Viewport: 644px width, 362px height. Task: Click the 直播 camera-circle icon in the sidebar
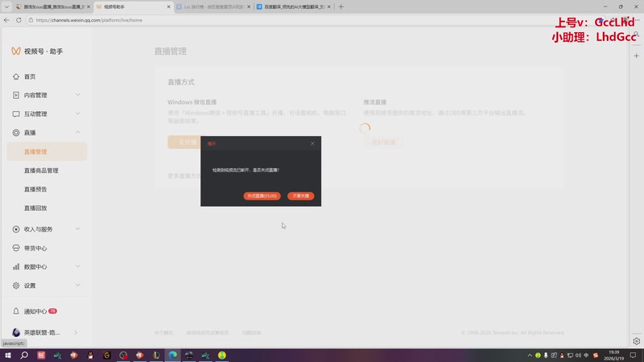pos(16,133)
